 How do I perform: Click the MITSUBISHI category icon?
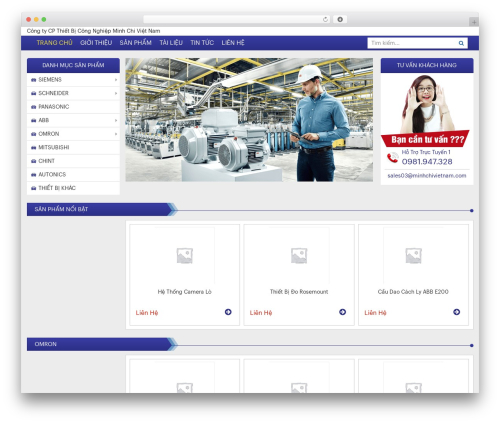tap(33, 147)
